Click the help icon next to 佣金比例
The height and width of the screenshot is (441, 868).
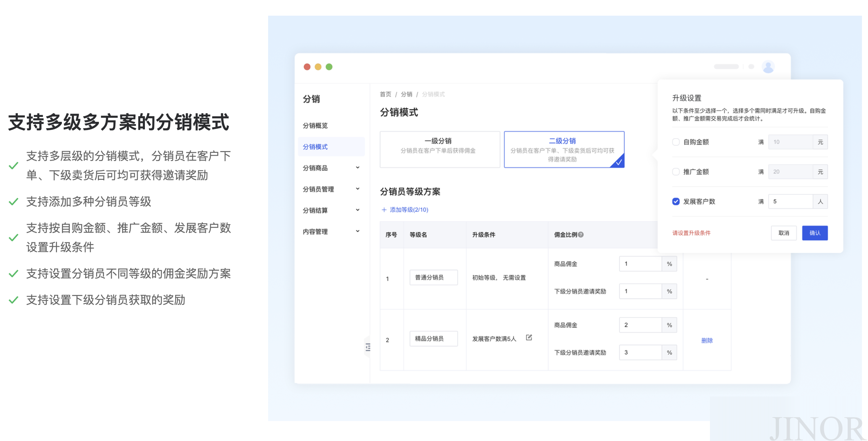[x=581, y=234]
